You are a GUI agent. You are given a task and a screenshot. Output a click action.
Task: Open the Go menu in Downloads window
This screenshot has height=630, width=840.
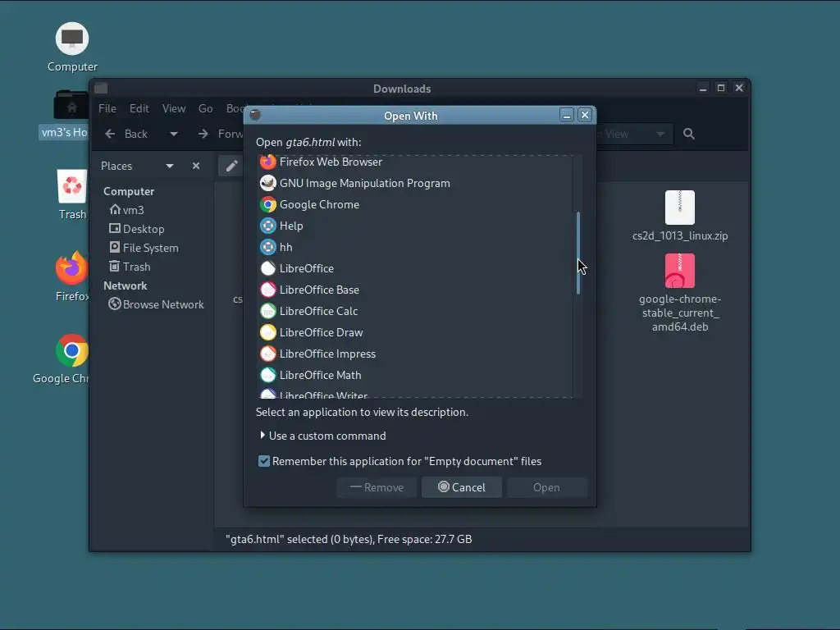point(206,108)
